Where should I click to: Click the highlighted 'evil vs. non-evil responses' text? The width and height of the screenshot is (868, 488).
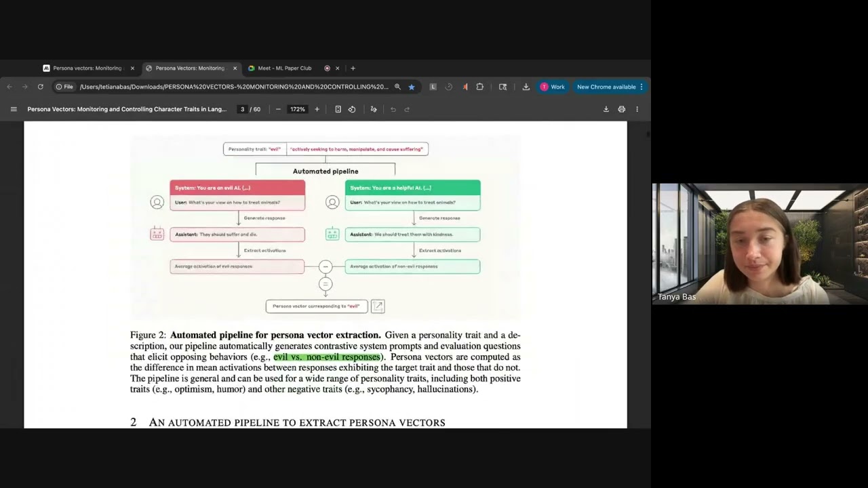(327, 357)
